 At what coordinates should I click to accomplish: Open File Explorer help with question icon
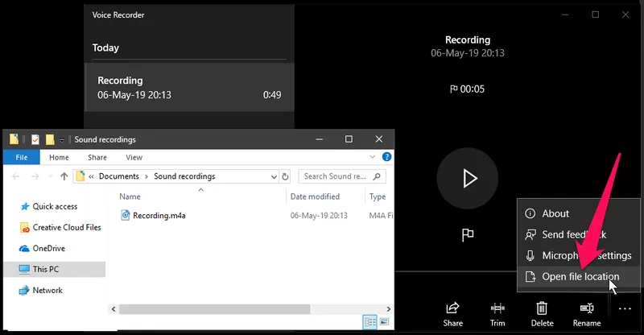387,157
